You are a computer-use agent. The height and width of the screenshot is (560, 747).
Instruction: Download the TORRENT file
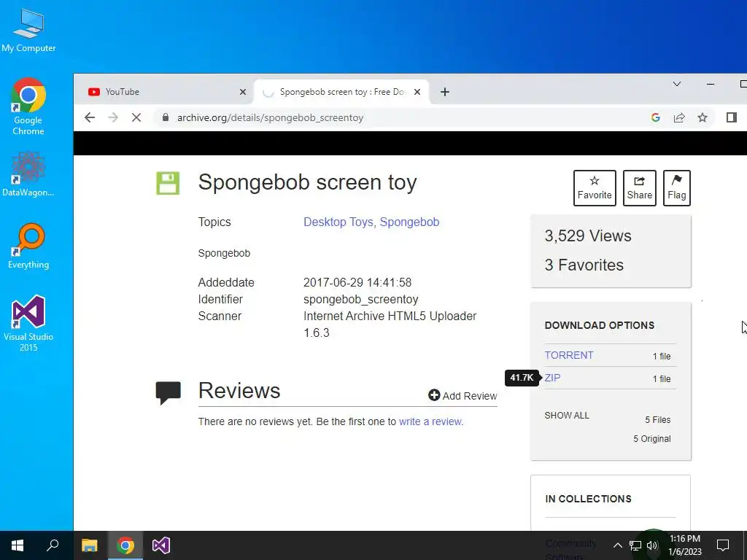point(569,355)
